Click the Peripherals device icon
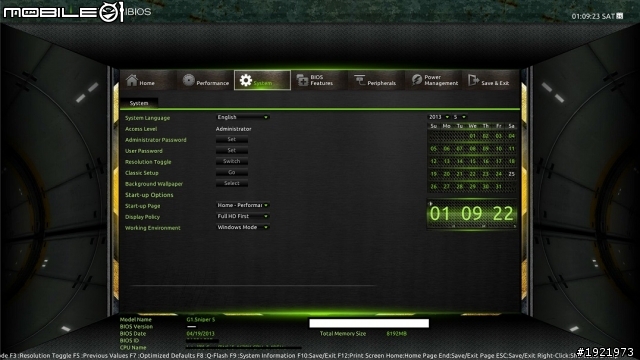This screenshot has height=360, width=640. click(x=360, y=80)
